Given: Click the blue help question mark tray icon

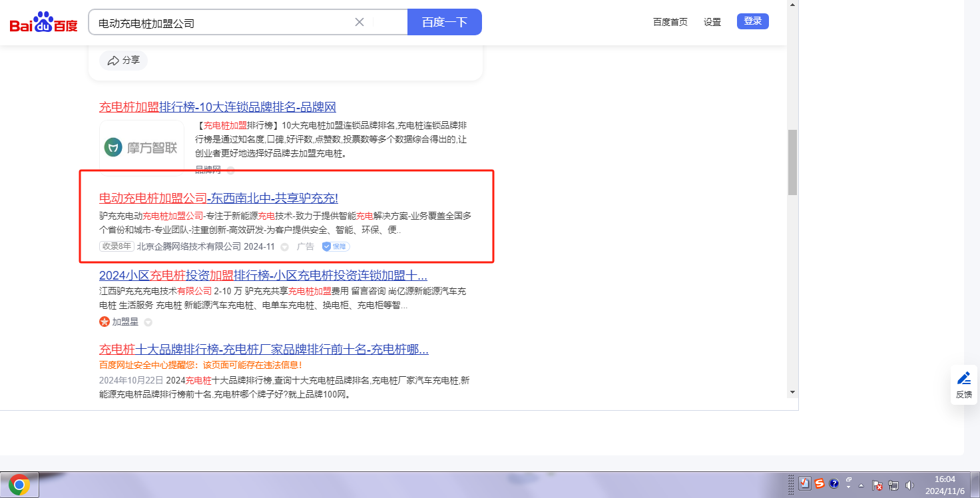Looking at the screenshot, I should coord(834,484).
